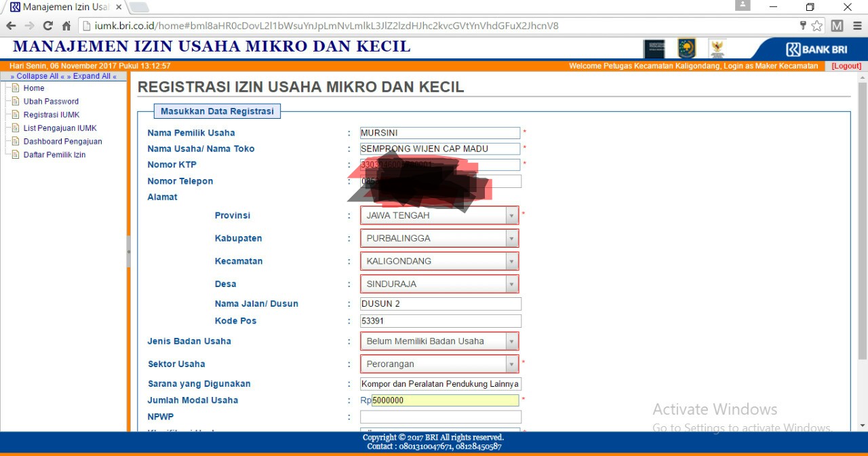Click the Nama Usaha/Nama Toko field
868x456 pixels.
pos(440,149)
